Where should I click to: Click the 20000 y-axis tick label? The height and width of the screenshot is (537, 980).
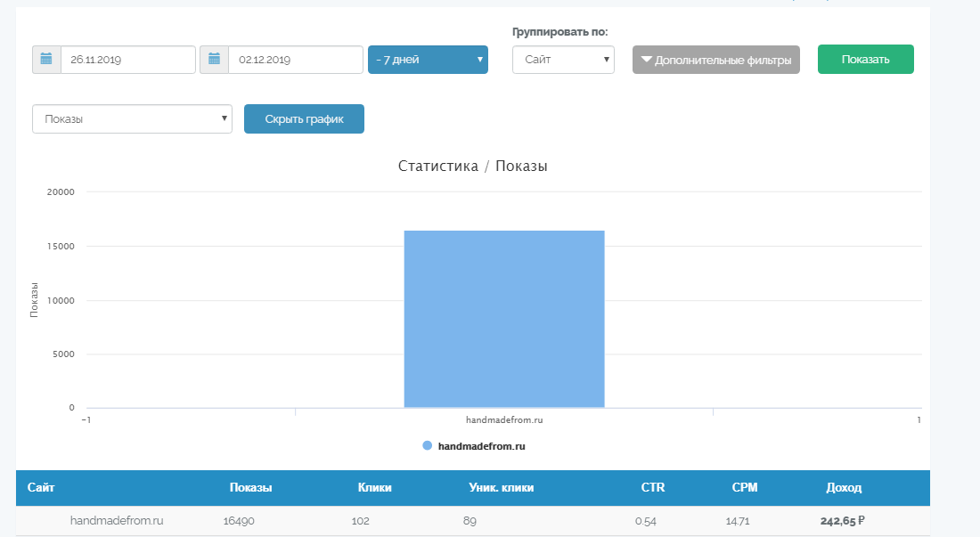61,191
